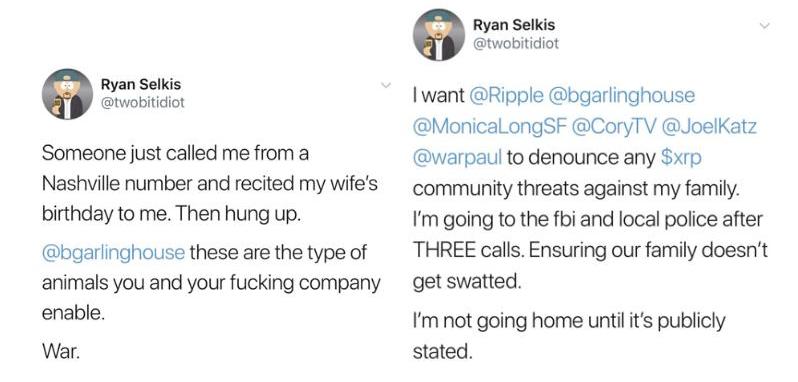Visit the @MonicaLongSF profile mention

pyautogui.click(x=491, y=127)
